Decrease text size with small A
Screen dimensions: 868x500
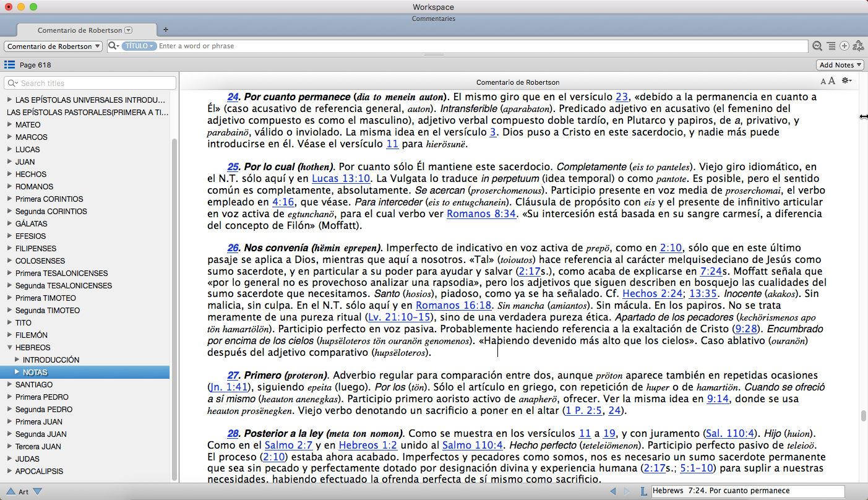(x=823, y=82)
